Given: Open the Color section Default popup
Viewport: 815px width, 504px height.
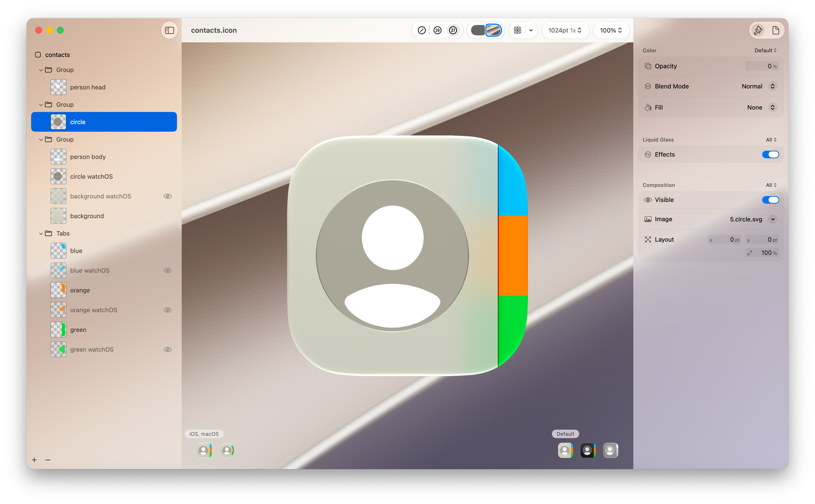Looking at the screenshot, I should 766,50.
